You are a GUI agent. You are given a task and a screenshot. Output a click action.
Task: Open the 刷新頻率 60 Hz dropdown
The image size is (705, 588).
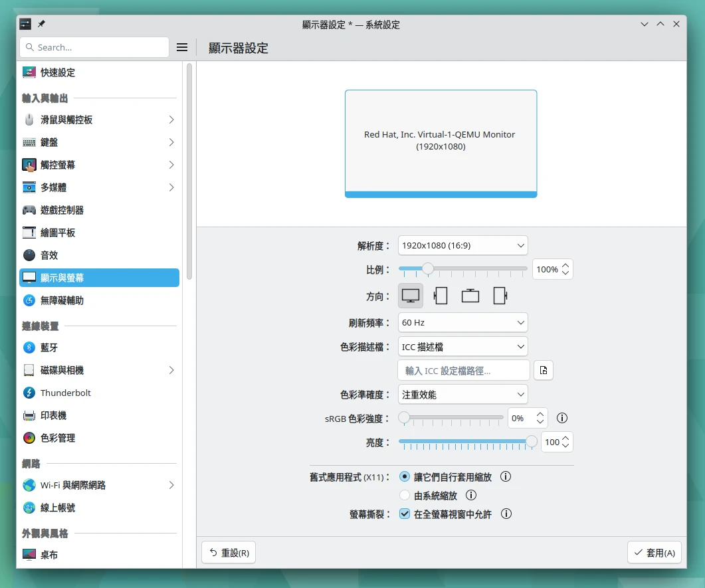[462, 323]
